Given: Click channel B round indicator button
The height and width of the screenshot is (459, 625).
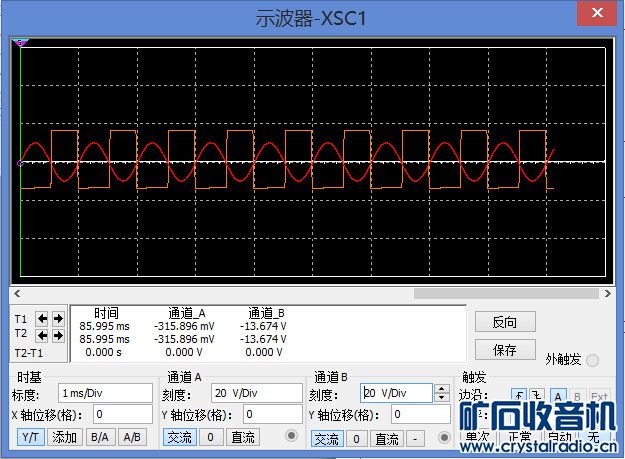Looking at the screenshot, I should click(x=444, y=437).
